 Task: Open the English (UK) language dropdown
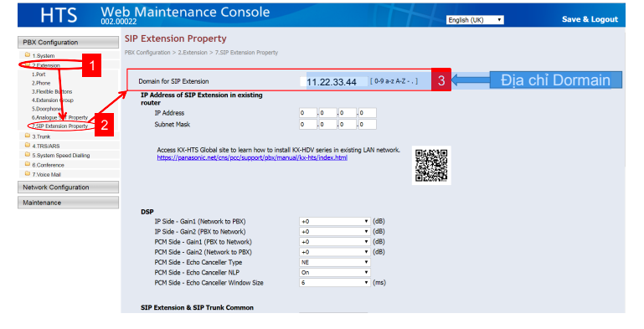(x=475, y=20)
